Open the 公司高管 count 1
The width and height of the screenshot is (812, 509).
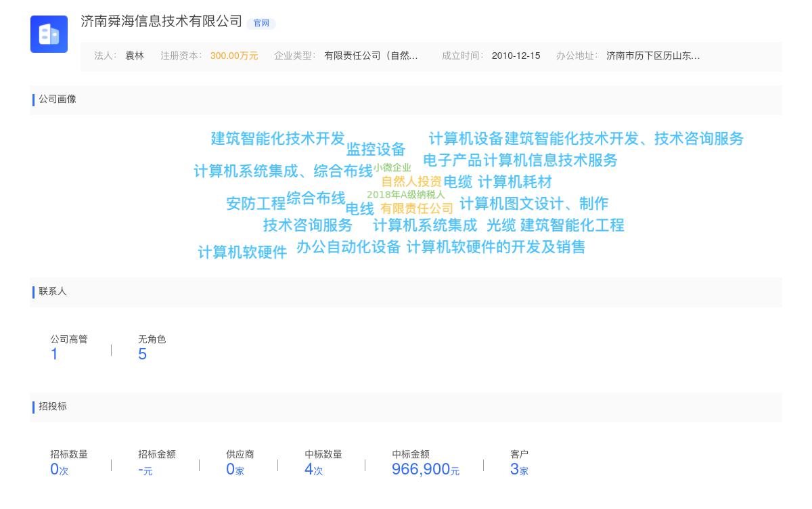[x=54, y=354]
